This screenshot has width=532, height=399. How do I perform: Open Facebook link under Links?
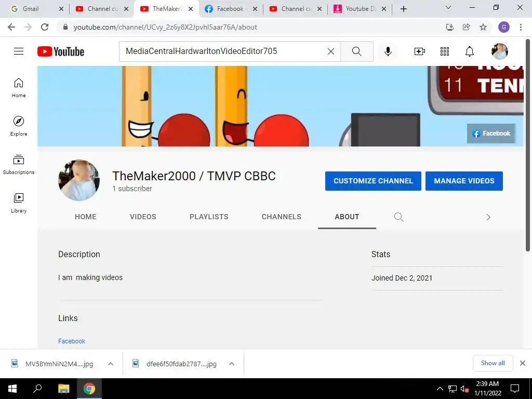72,341
